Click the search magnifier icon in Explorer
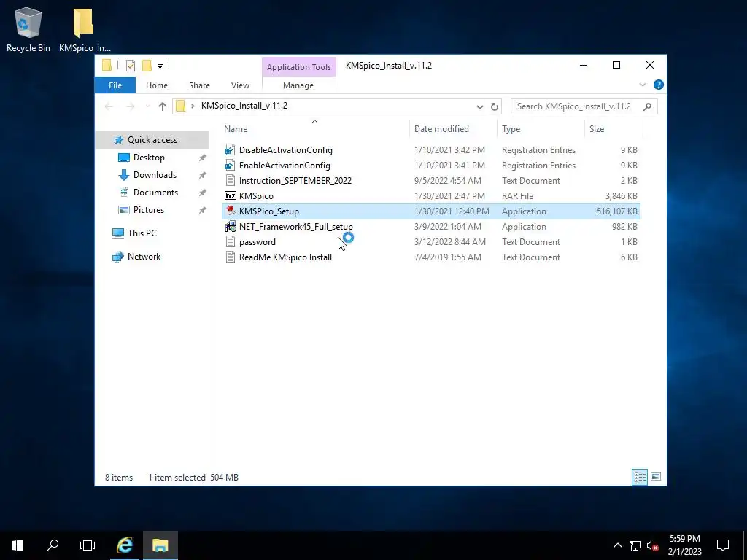 pyautogui.click(x=647, y=106)
